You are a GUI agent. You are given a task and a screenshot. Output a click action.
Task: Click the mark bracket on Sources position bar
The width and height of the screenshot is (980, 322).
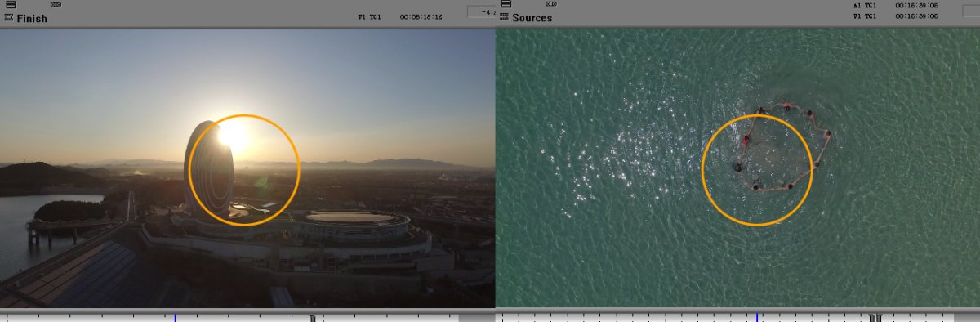[875, 318]
